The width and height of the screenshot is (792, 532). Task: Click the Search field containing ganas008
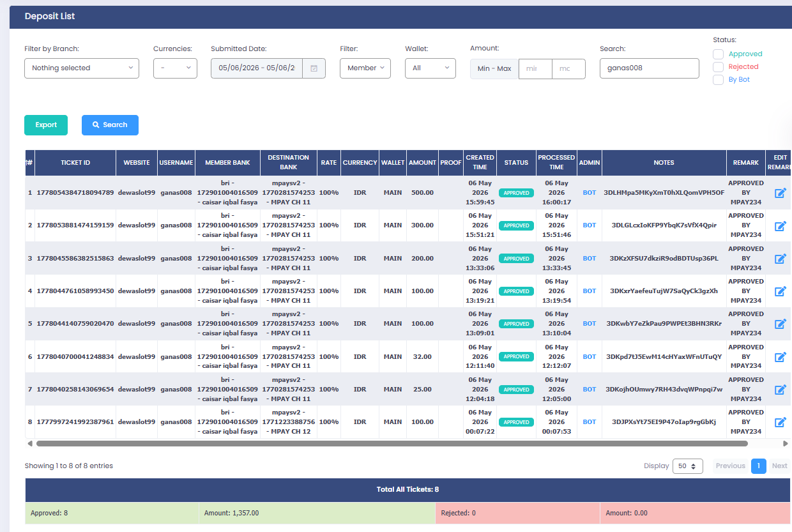click(649, 68)
